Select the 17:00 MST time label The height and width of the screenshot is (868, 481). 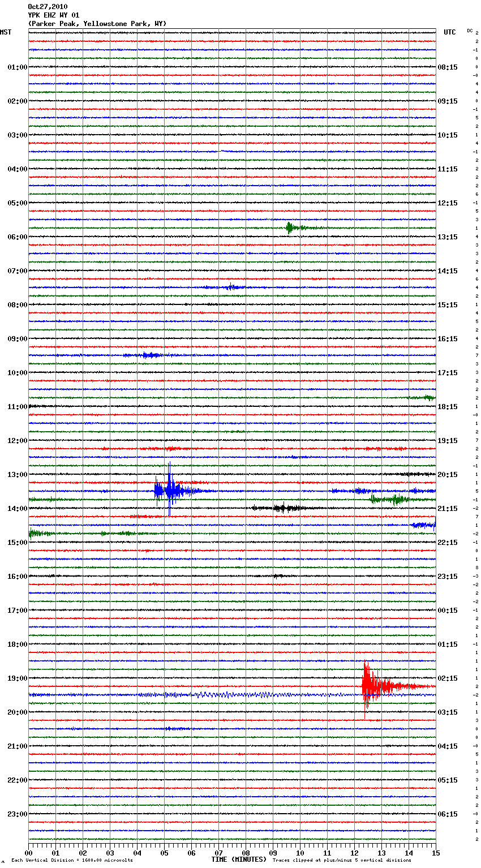17,611
